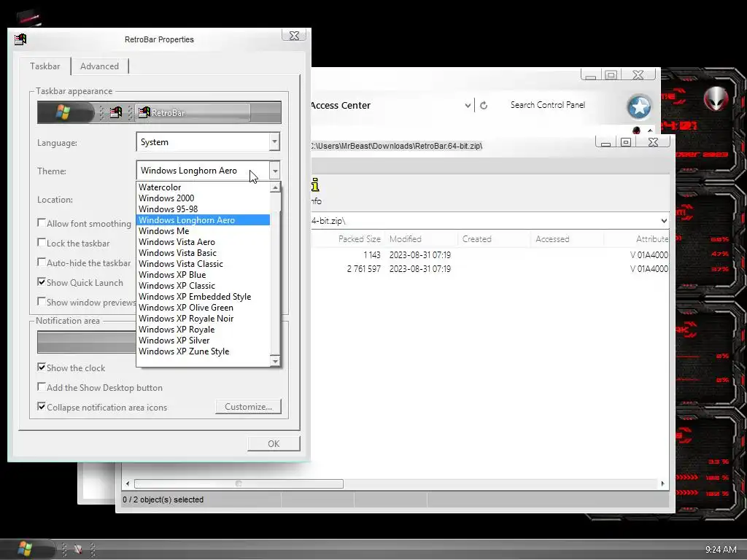Image resolution: width=747 pixels, height=560 pixels.
Task: Click the yellow Info icon in 7-Zip window
Action: [x=315, y=184]
